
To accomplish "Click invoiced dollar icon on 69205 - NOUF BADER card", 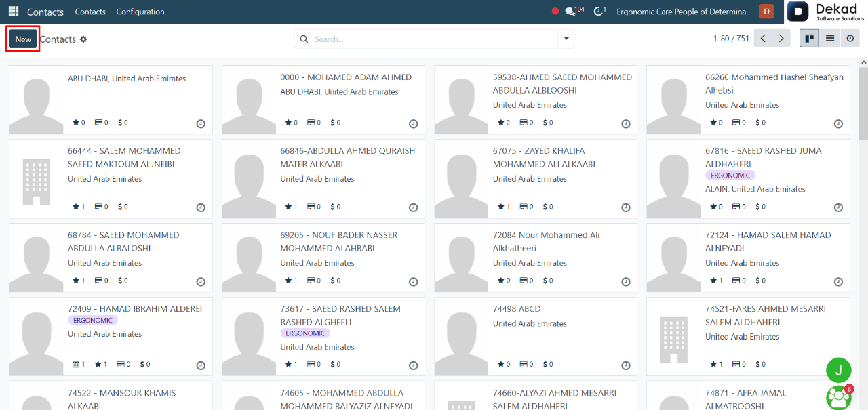I will (x=332, y=280).
